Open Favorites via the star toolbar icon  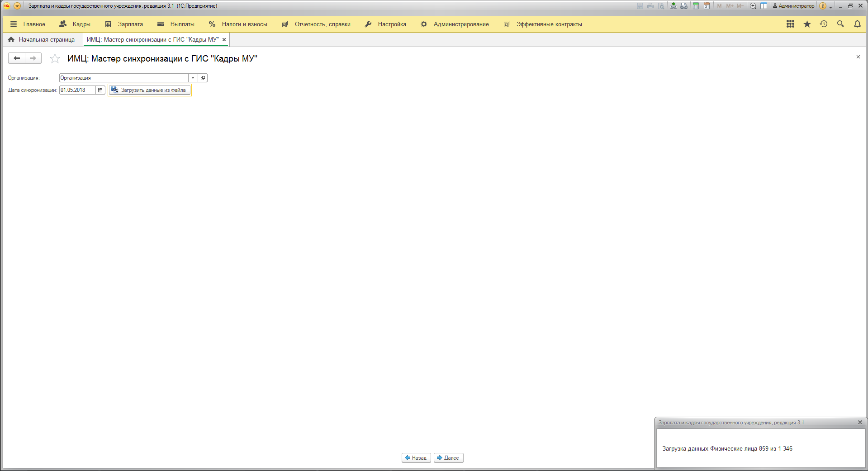tap(807, 24)
